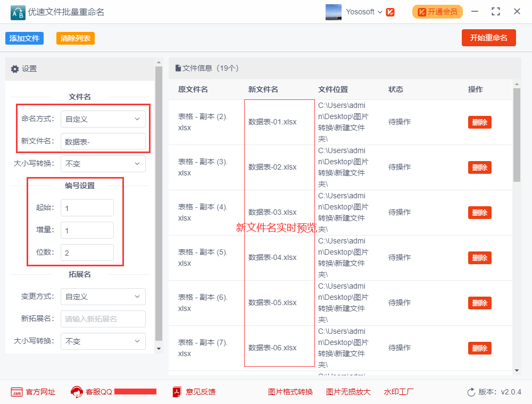The image size is (532, 404).
Task: Click the VIP badge icon next to Yososoft
Action: pyautogui.click(x=390, y=12)
